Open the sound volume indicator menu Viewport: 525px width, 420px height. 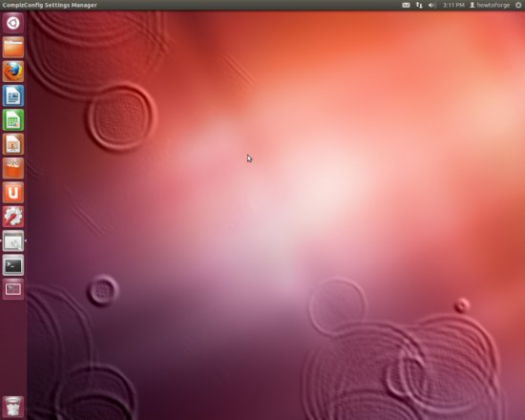click(431, 5)
